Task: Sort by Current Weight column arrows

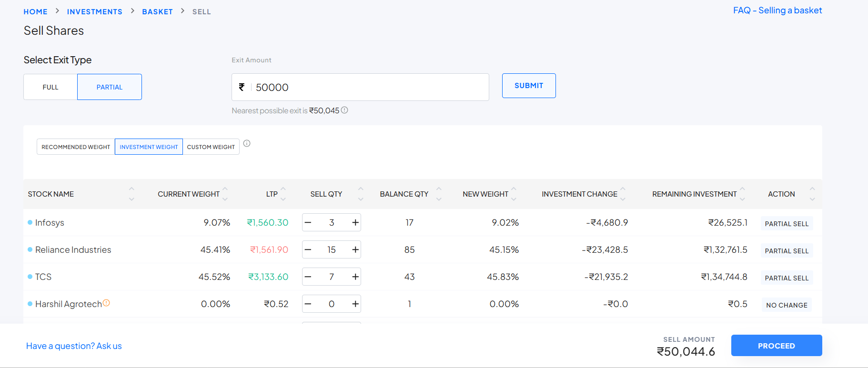Action: tap(225, 194)
